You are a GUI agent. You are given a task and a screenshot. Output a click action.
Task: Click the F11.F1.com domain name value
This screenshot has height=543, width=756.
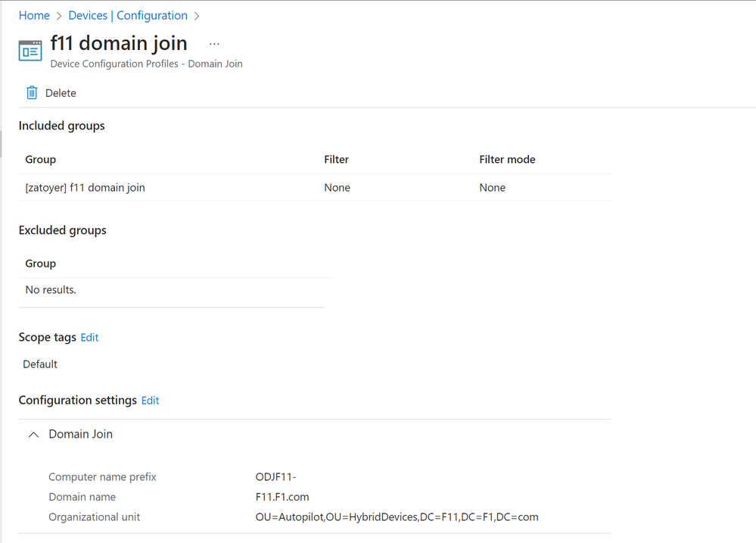coord(282,497)
